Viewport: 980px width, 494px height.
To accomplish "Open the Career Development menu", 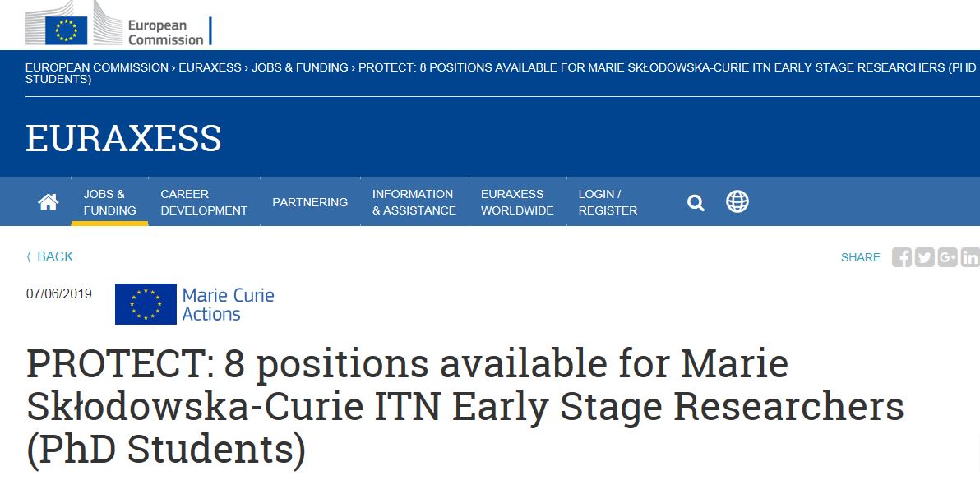I will click(x=204, y=202).
